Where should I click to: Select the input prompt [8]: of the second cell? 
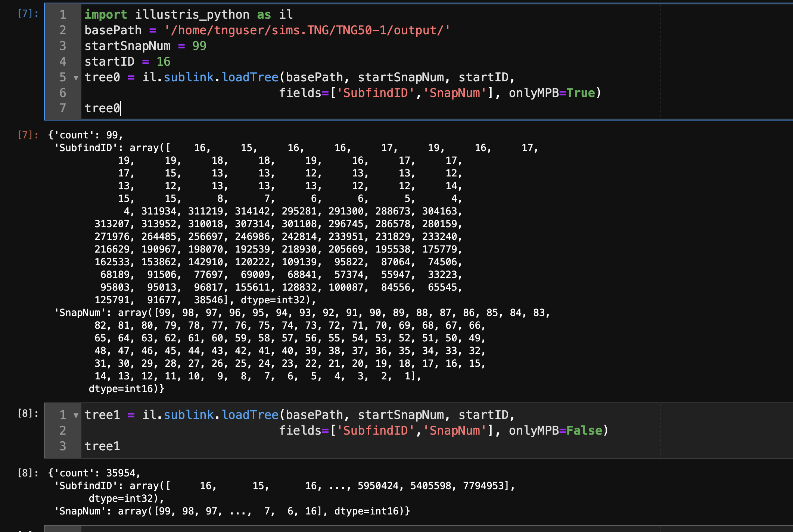point(28,413)
